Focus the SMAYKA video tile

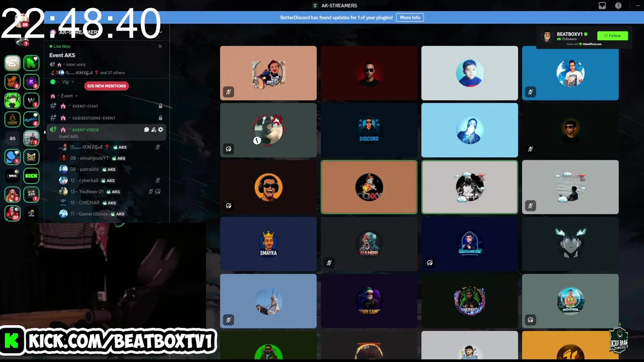coord(268,244)
